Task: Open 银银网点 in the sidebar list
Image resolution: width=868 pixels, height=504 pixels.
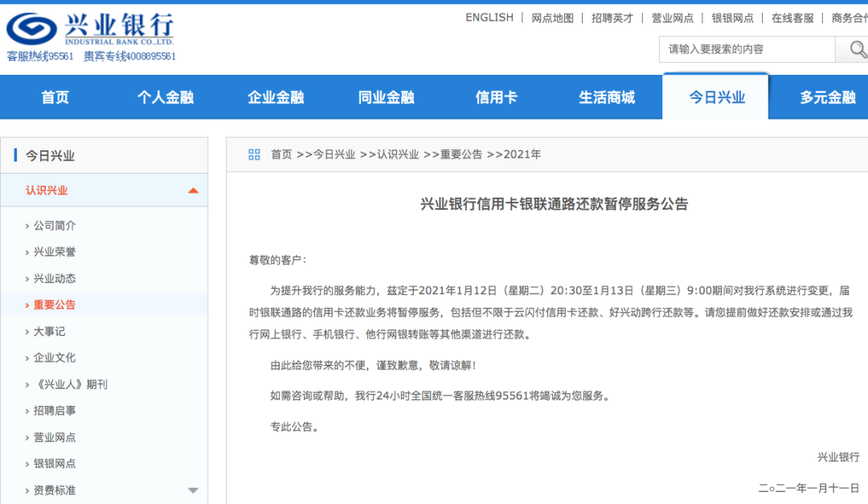Action: pos(55,464)
